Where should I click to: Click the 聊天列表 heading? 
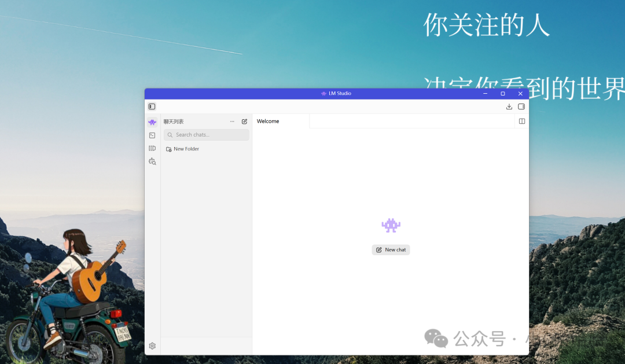tap(174, 122)
